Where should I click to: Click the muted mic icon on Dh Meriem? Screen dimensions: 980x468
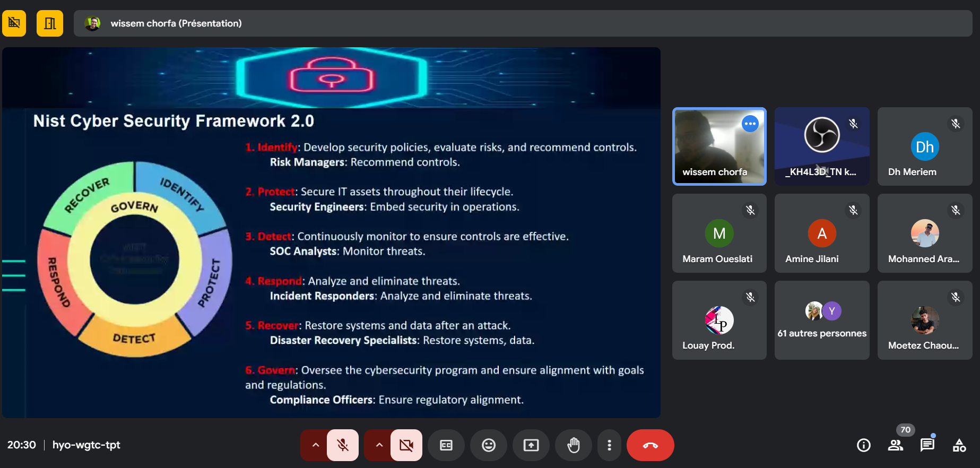click(956, 124)
